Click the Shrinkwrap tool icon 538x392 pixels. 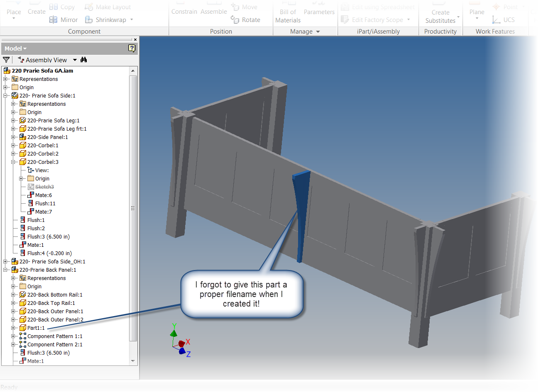(x=89, y=19)
